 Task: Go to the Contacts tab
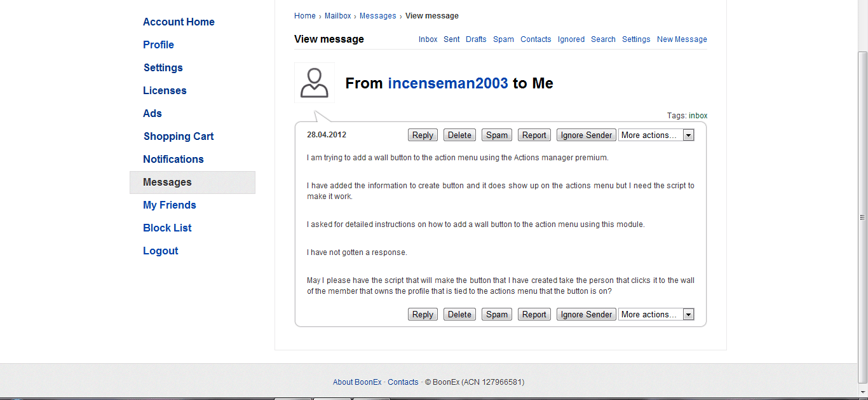pos(536,39)
